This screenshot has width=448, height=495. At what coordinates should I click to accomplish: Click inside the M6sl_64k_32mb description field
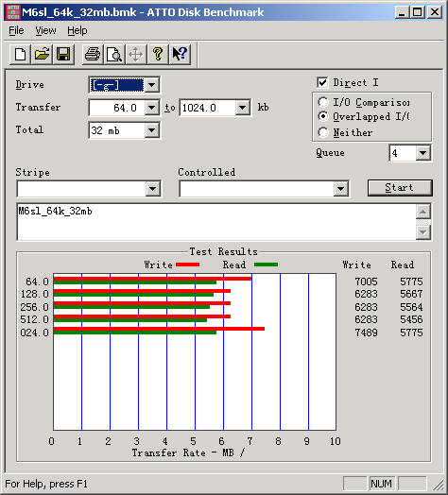pyautogui.click(x=216, y=222)
